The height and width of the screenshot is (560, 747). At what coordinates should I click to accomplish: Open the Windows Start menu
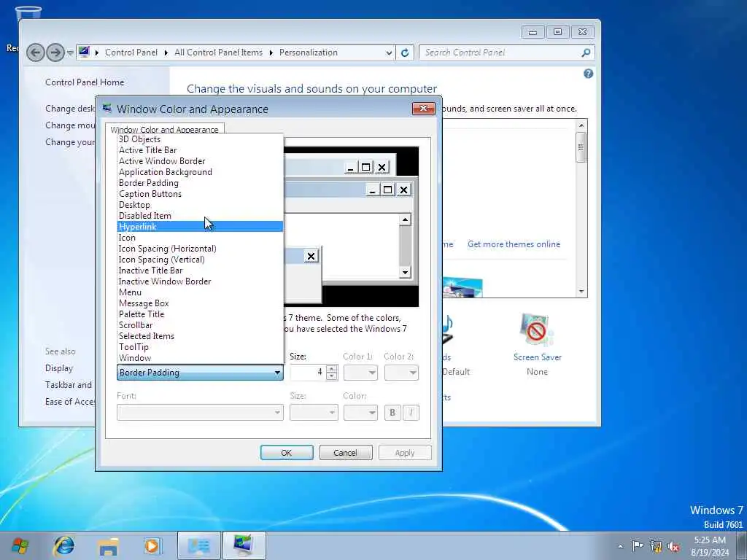pyautogui.click(x=20, y=545)
